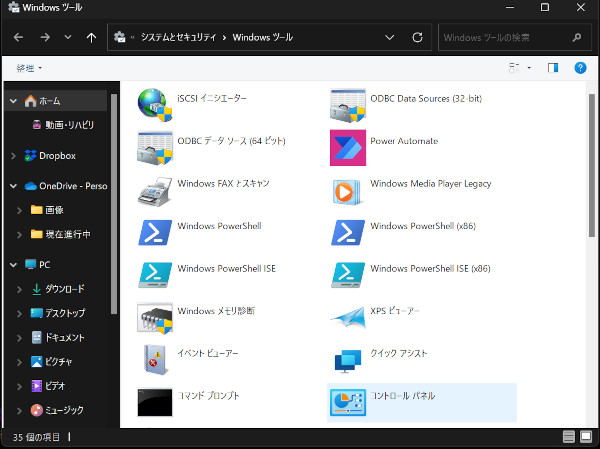This screenshot has width=600, height=449.
Task: Collapse the ホーム tree node
Action: [x=13, y=101]
